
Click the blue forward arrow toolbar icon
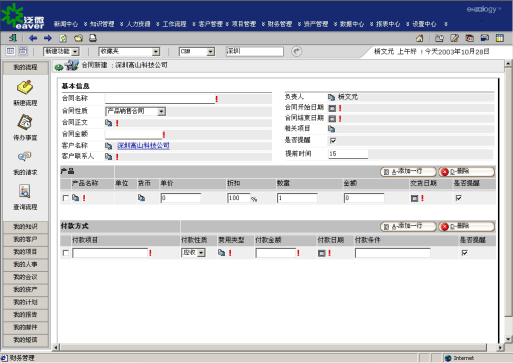click(x=47, y=38)
